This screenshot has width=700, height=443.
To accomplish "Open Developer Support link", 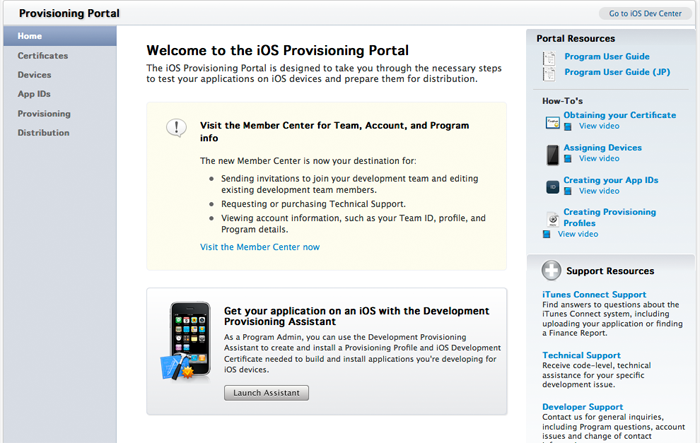I will coord(583,407).
